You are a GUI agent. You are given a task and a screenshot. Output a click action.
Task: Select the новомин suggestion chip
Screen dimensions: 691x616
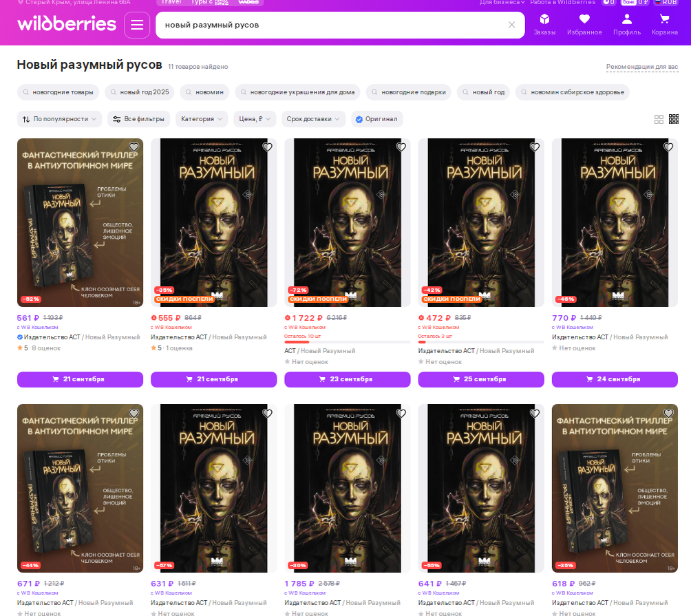(204, 92)
